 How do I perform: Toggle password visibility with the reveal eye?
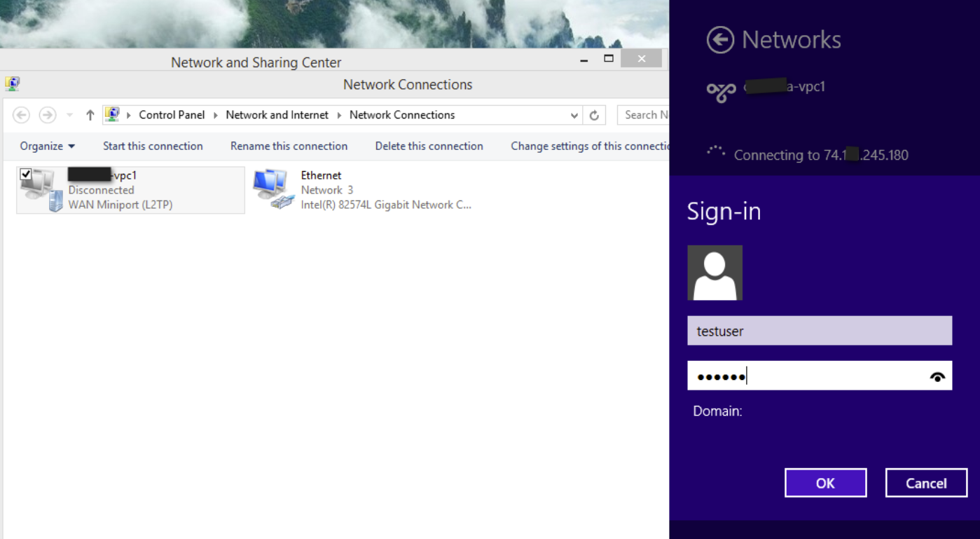[x=938, y=376]
